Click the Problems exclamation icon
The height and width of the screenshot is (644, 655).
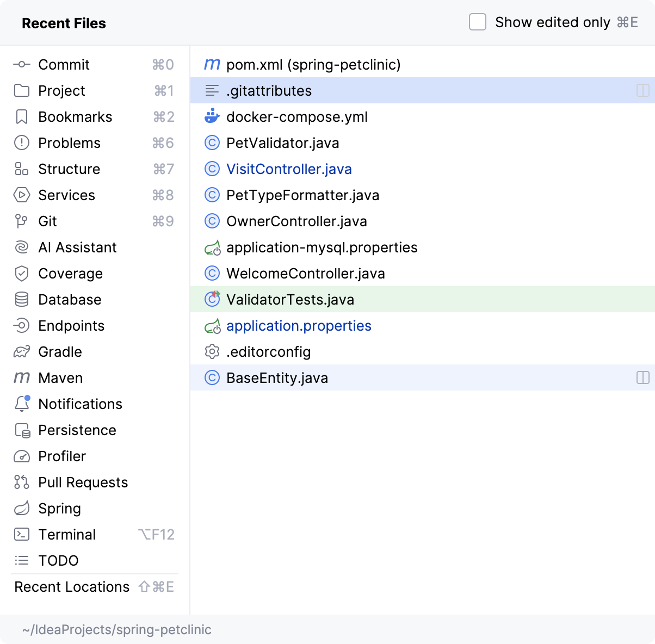pos(22,143)
